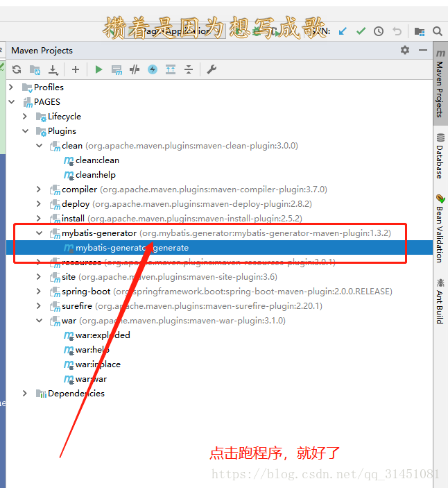This screenshot has height=488, width=448.
Task: Select the war:exploded goal
Action: (x=103, y=335)
